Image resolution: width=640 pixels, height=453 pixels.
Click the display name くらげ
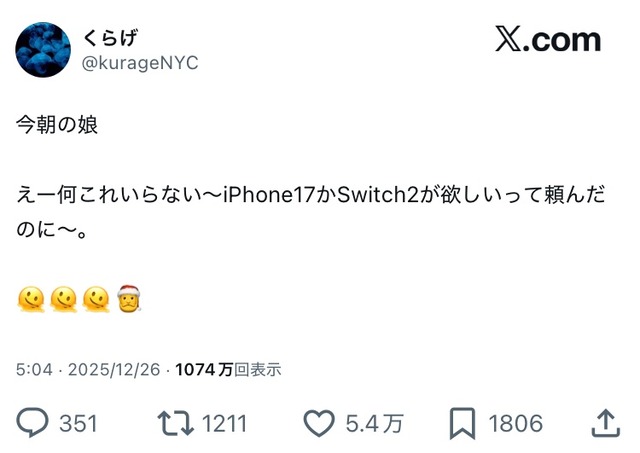[x=110, y=38]
